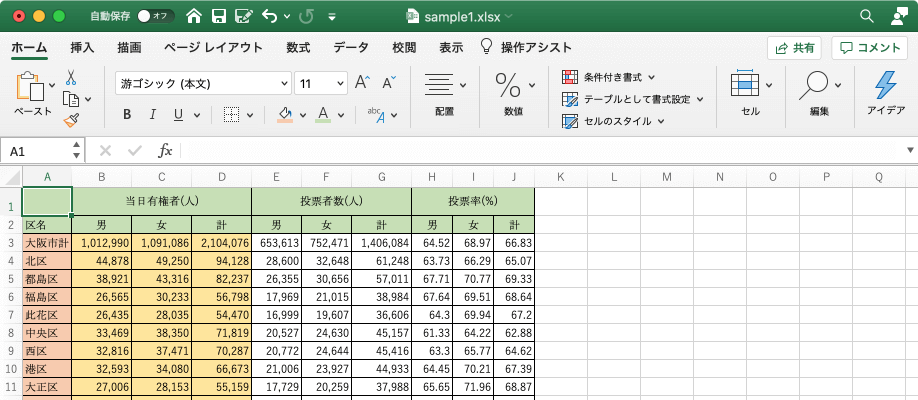Open the ページ レイアウト tab

click(213, 48)
